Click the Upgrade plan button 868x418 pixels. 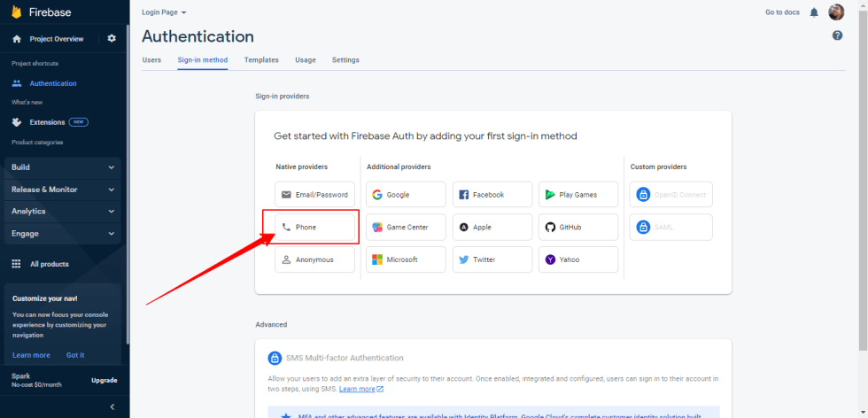pos(105,380)
